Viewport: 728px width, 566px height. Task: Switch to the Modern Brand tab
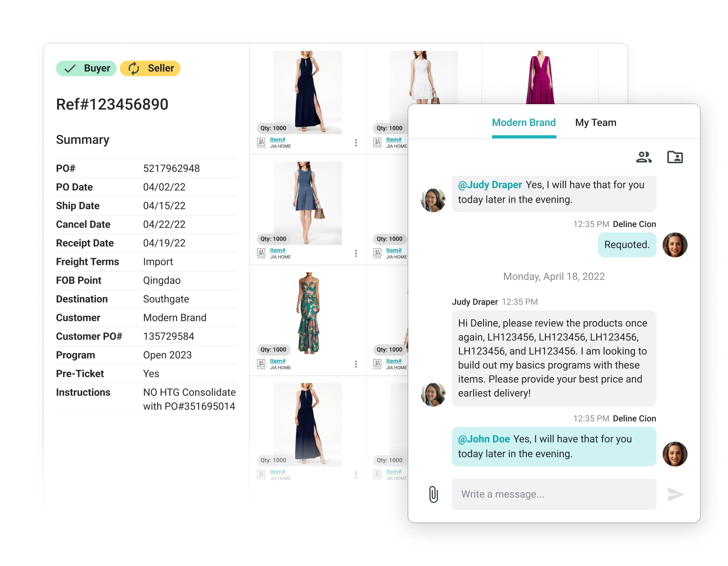(x=523, y=123)
